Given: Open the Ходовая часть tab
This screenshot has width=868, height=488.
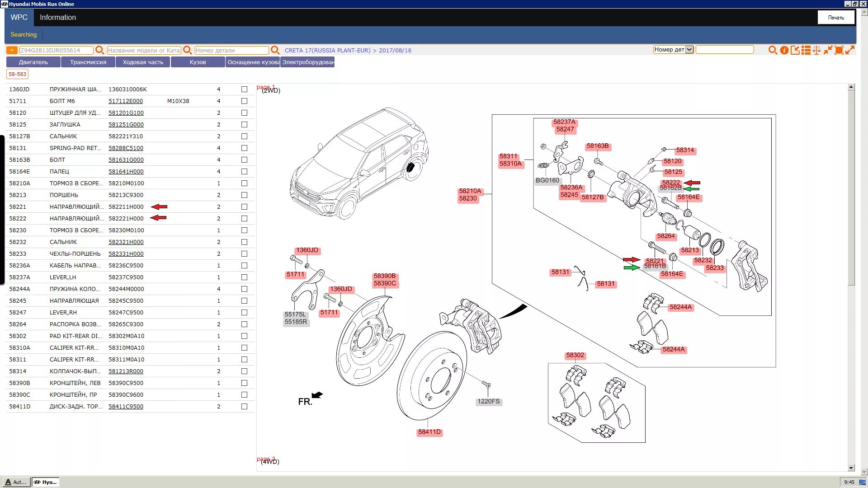Looking at the screenshot, I should 143,62.
